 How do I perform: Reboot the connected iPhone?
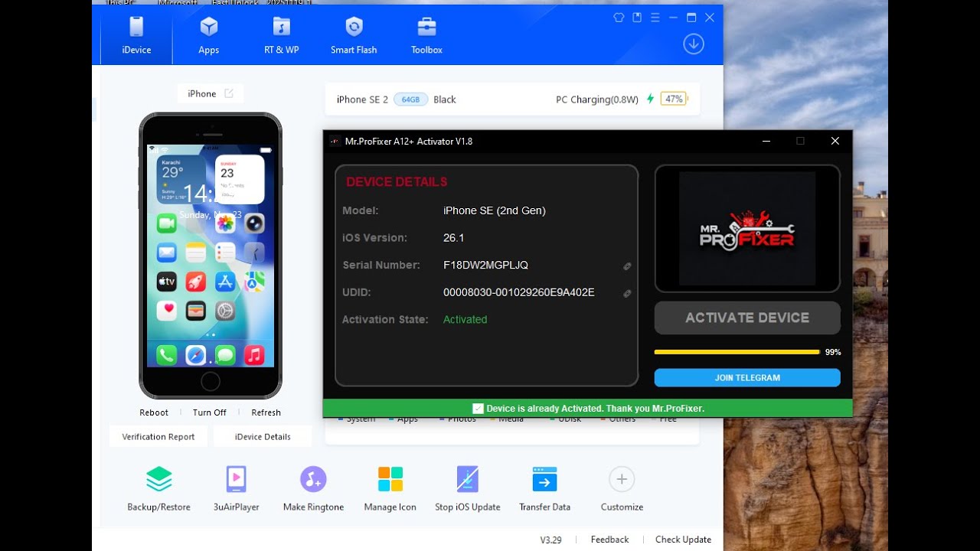point(154,412)
